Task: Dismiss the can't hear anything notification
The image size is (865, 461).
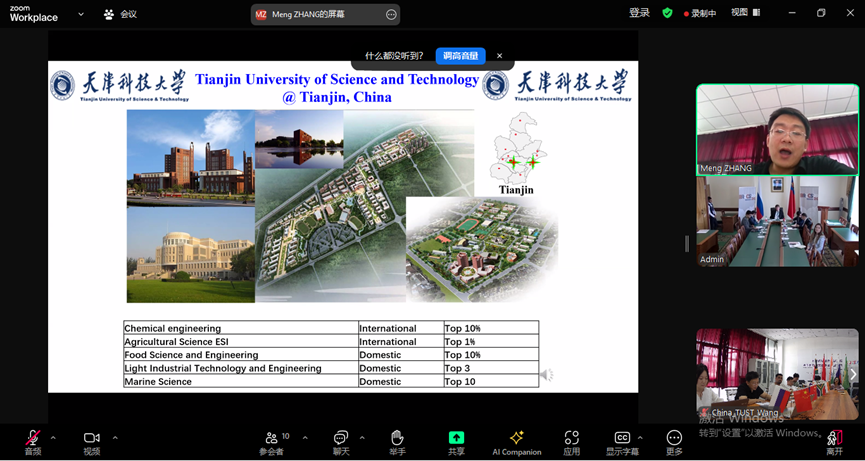Action: coord(499,56)
